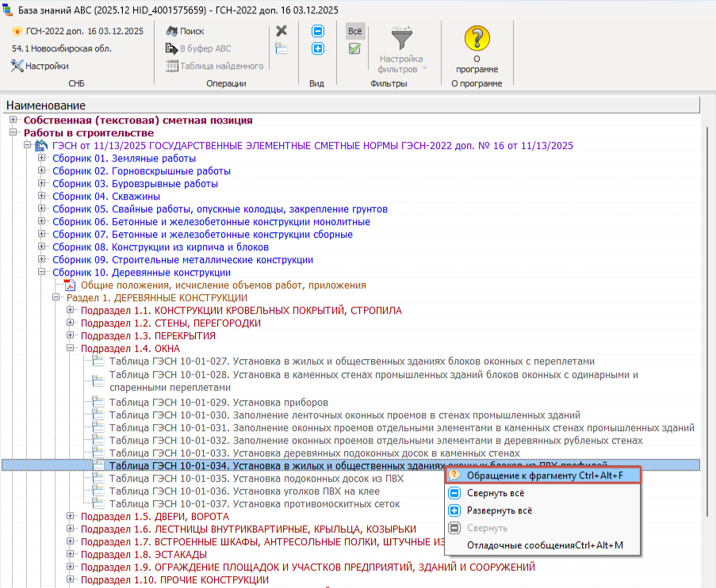Select Таблица ГЭСН 10-01-030 row
The height and width of the screenshot is (588, 716).
point(345,415)
